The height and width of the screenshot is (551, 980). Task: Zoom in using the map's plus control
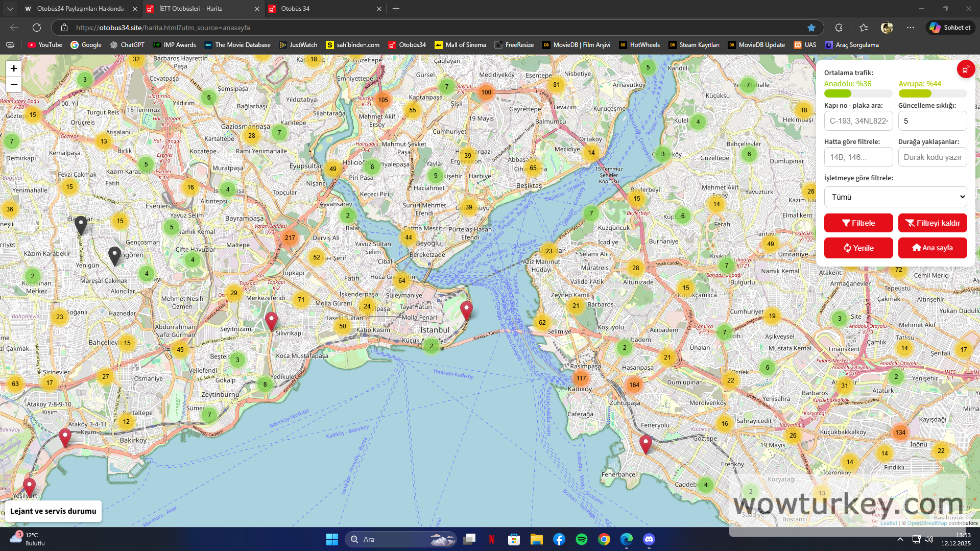(13, 68)
